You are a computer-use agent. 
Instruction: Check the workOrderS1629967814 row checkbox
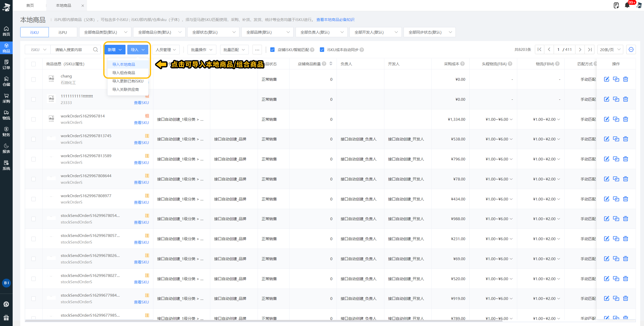pyautogui.click(x=33, y=119)
